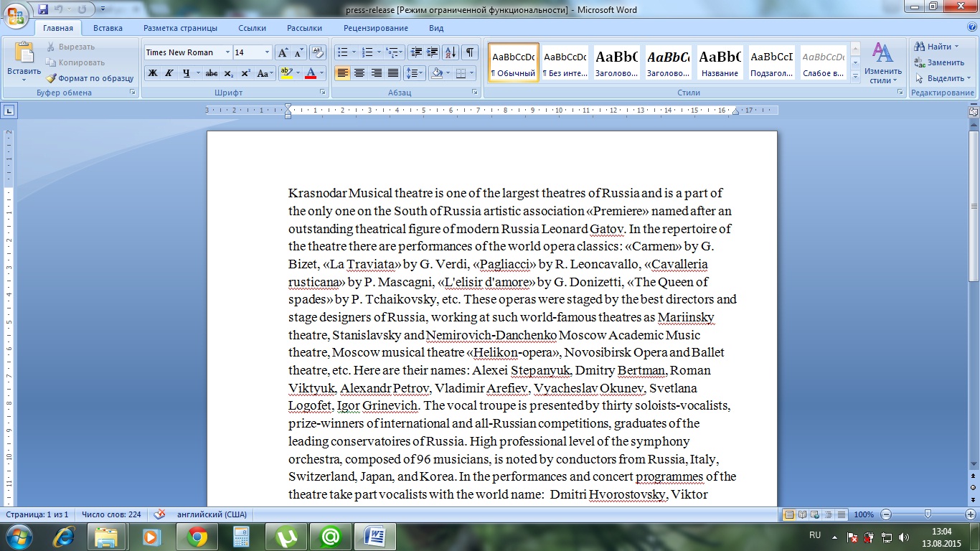Screen dimensions: 980x551
Task: Open the Font dialog launcher
Action: pyautogui.click(x=321, y=93)
